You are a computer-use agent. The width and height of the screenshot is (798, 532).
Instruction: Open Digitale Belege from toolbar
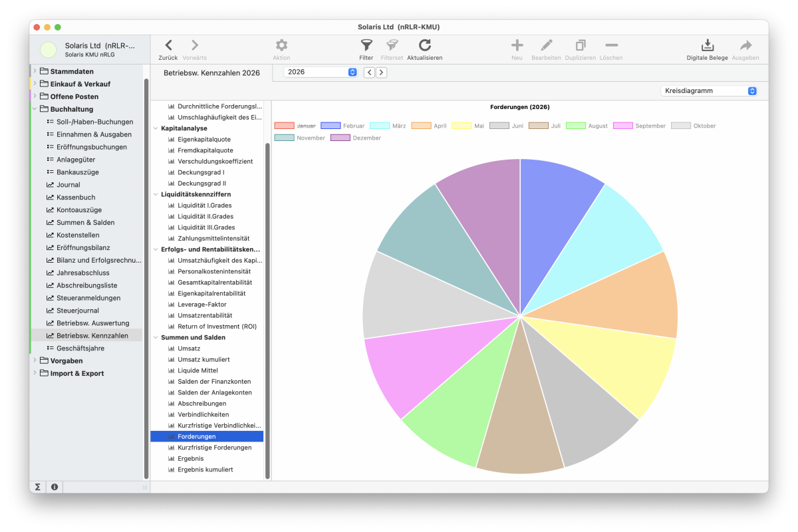tap(707, 45)
